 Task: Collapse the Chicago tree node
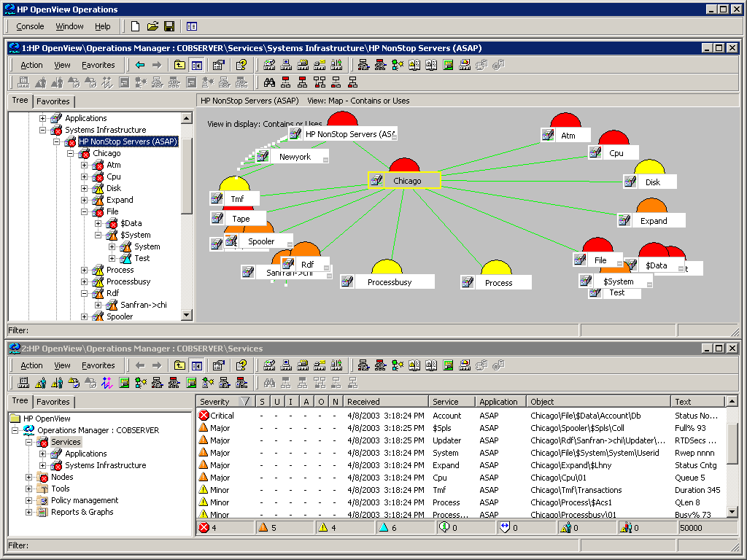pyautogui.click(x=71, y=153)
